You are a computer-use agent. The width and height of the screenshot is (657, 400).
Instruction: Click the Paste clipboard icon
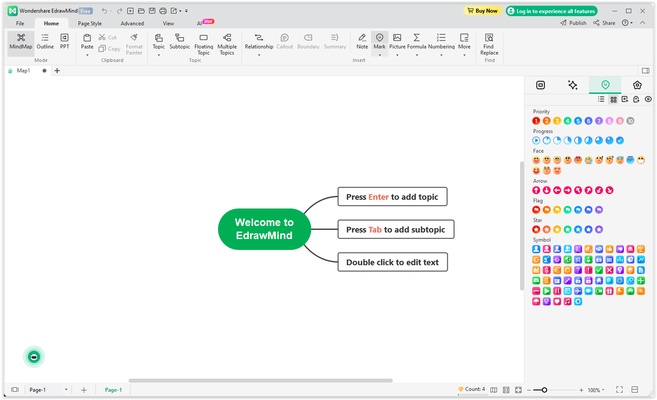point(87,38)
